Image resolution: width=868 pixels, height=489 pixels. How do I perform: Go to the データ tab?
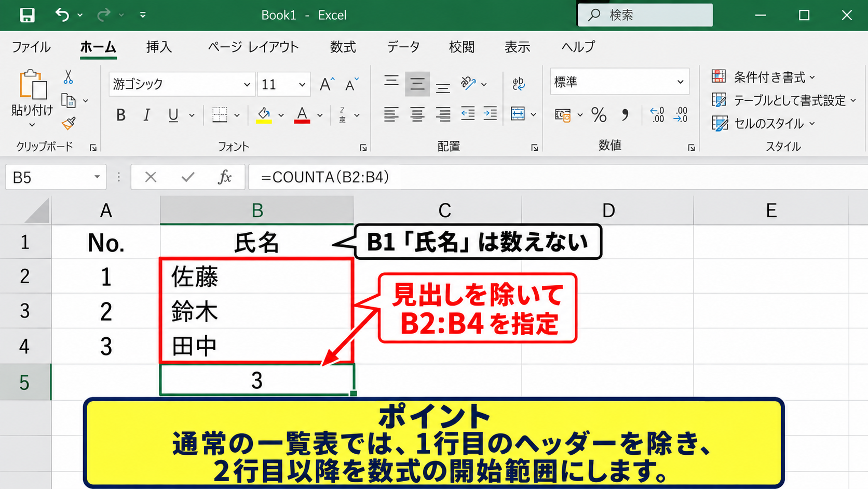(403, 47)
